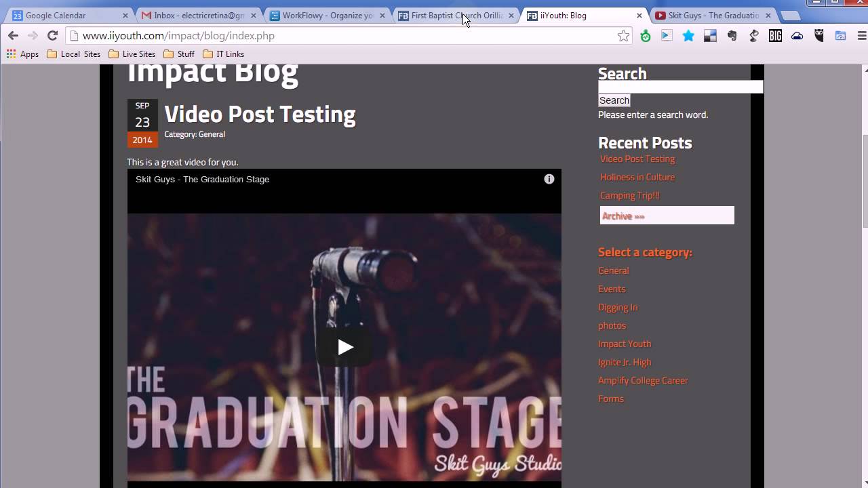This screenshot has height=488, width=868.
Task: Open the Camping Trip!!! post
Action: pos(630,195)
